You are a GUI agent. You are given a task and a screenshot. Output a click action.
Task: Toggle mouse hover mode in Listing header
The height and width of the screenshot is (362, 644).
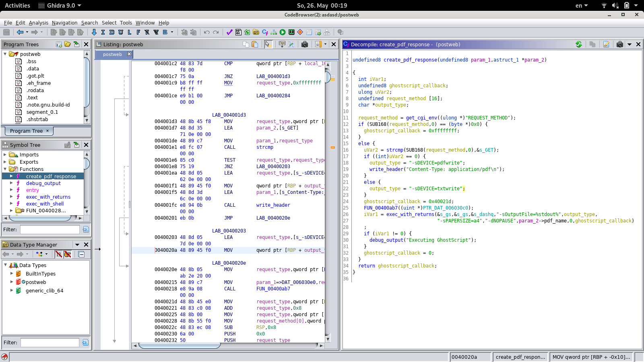click(x=268, y=44)
